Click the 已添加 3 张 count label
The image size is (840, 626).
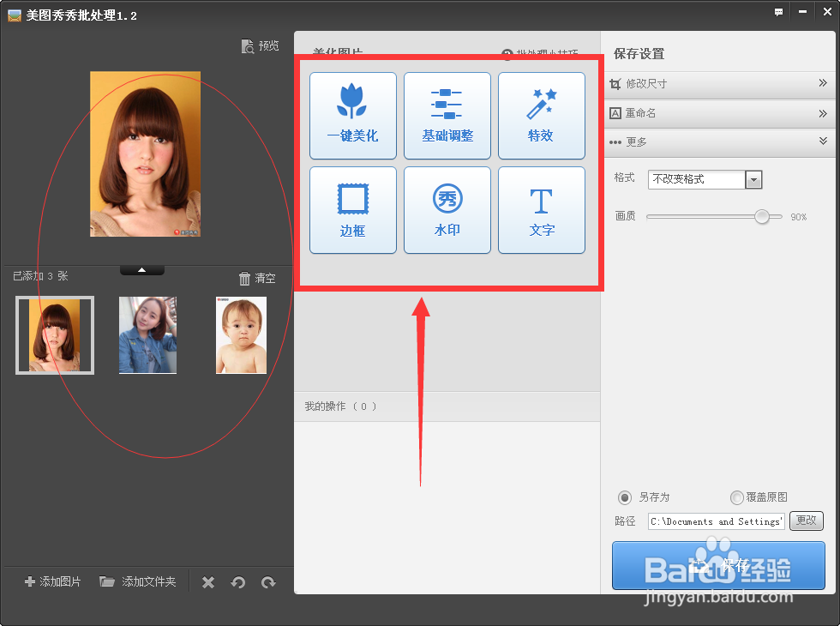tap(41, 276)
